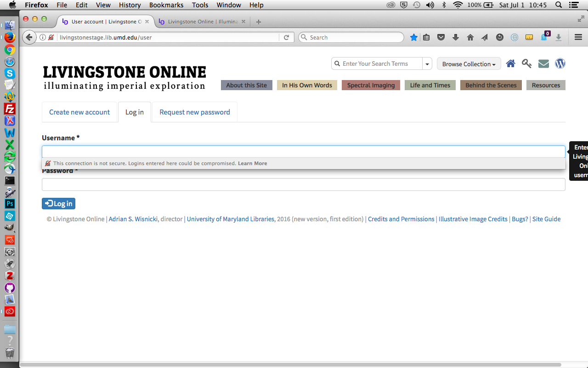
Task: Open the Trash in the dock
Action: point(10,353)
